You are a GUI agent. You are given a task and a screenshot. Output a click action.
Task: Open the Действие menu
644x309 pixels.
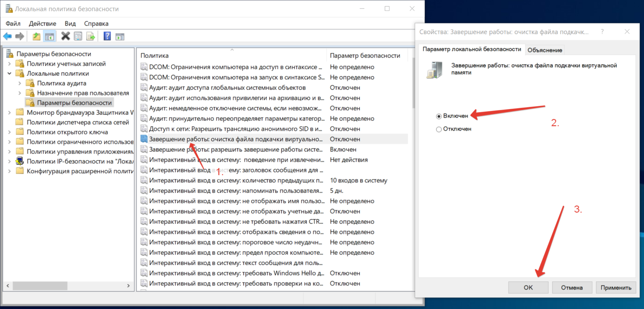42,24
